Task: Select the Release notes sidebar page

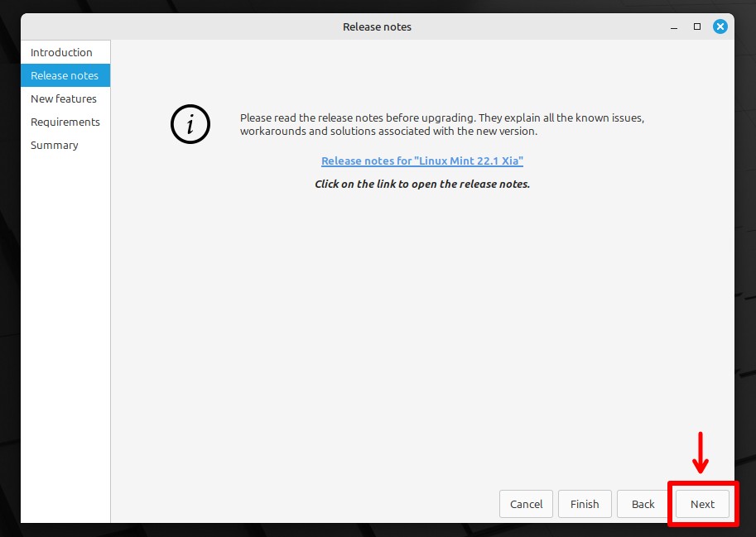Action: (x=65, y=75)
